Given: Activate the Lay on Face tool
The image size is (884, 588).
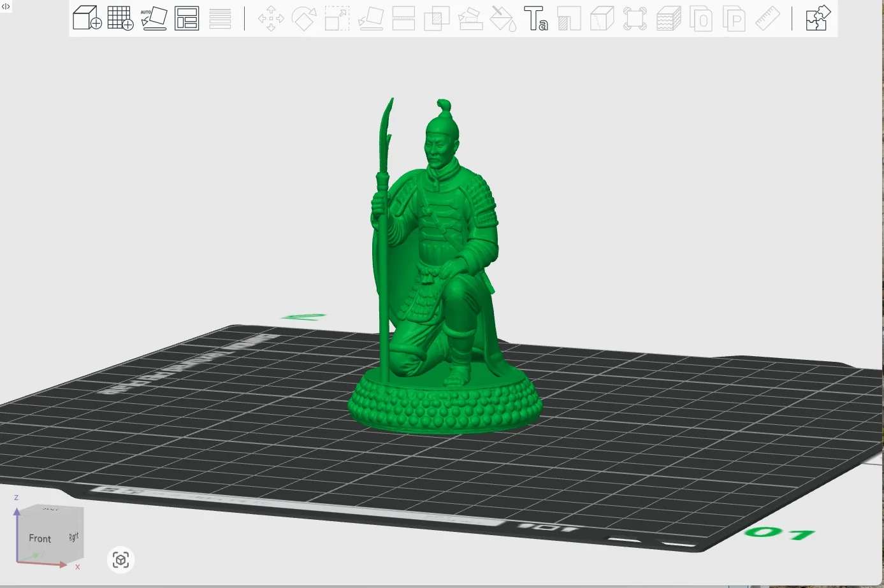Looking at the screenshot, I should point(370,18).
